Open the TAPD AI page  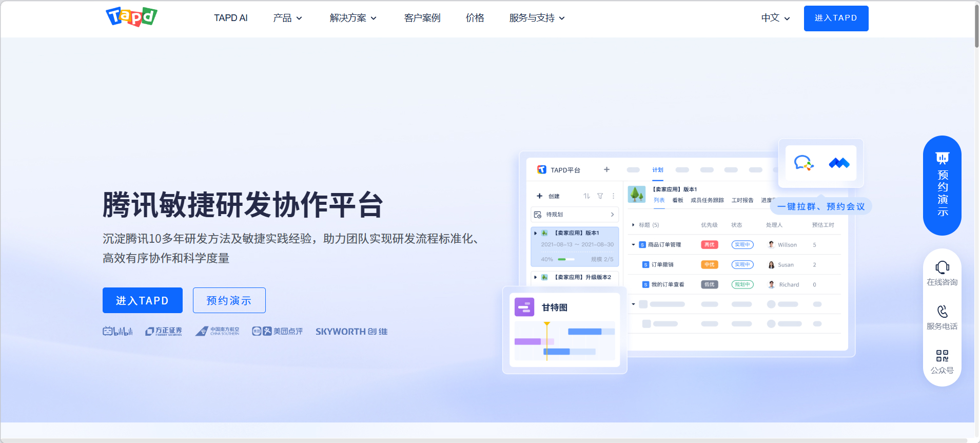(231, 18)
